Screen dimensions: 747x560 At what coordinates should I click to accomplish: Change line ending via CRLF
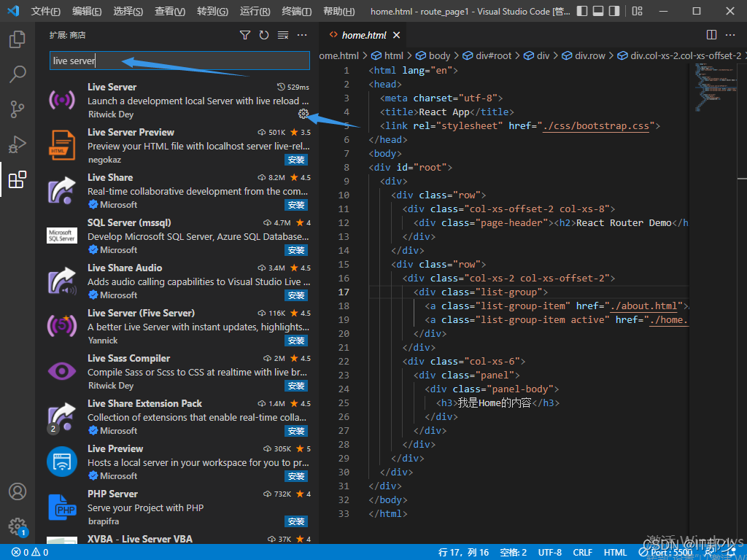coord(583,553)
